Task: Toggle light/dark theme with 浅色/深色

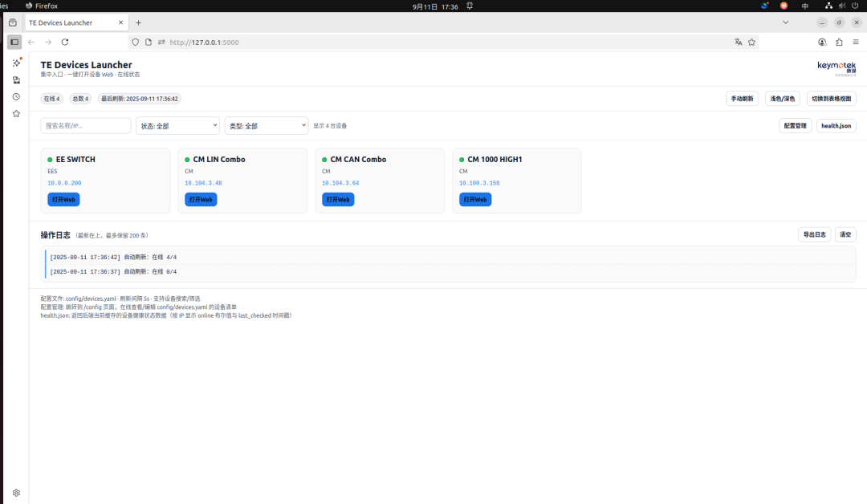Action: 783,99
